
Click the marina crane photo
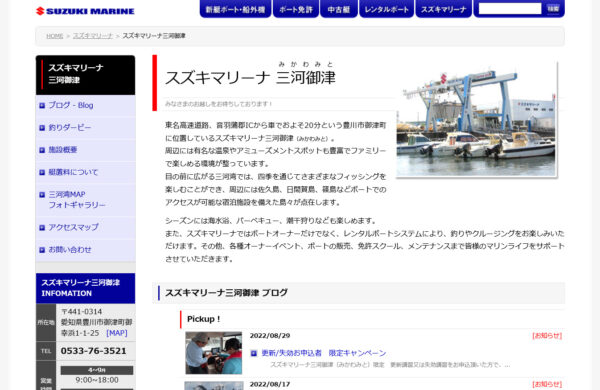(476, 120)
